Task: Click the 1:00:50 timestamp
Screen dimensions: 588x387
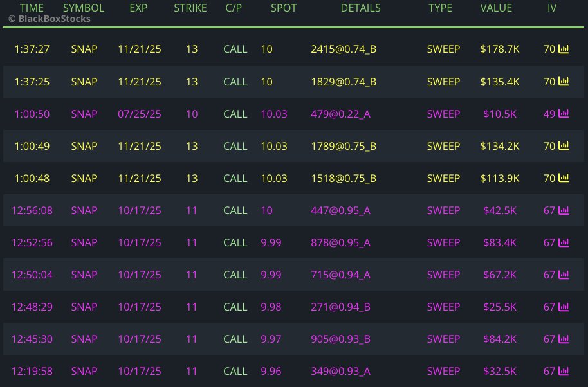Action: pos(32,114)
